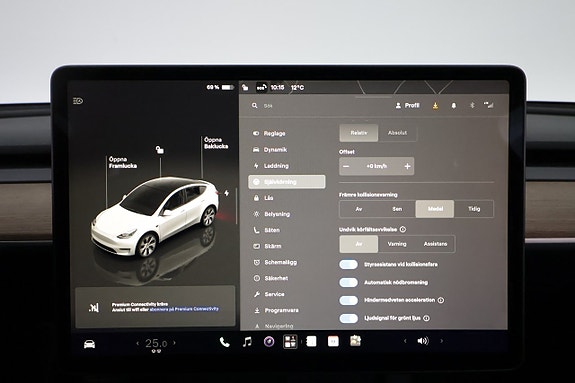Open vehicle controls via car icon
This screenshot has width=575, height=383.
pyautogui.click(x=89, y=344)
